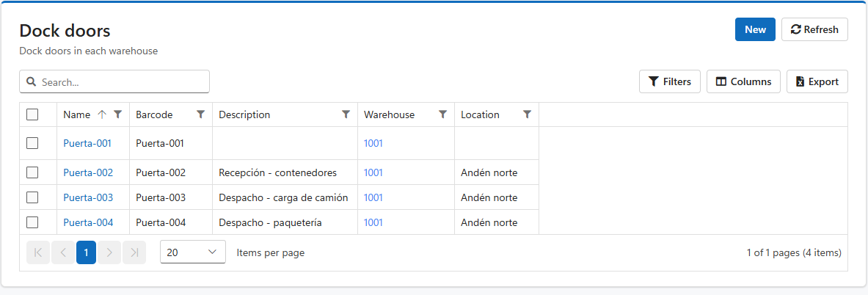Check the Puerta-002 row checkbox

[x=32, y=172]
